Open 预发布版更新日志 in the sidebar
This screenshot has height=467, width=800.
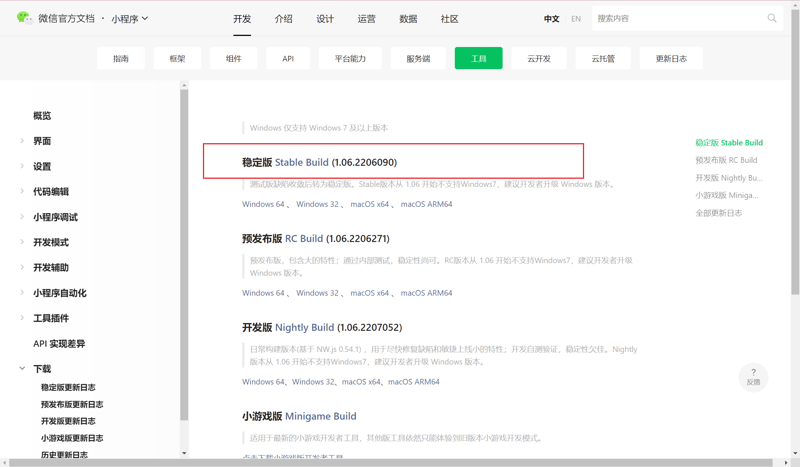pyautogui.click(x=72, y=404)
